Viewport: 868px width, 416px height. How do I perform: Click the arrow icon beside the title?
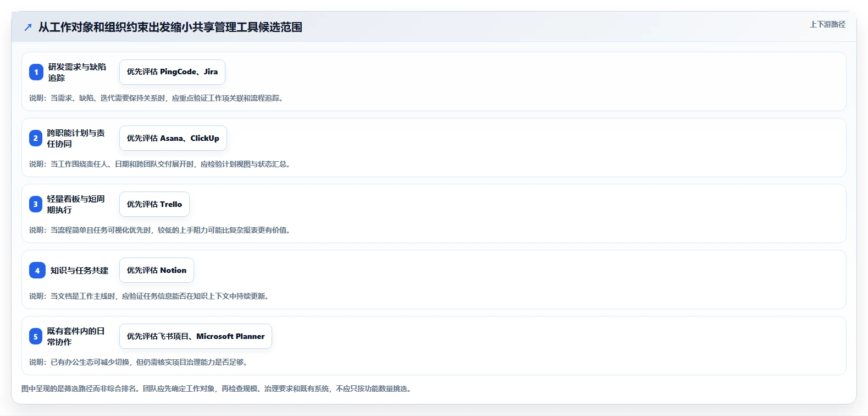point(28,27)
